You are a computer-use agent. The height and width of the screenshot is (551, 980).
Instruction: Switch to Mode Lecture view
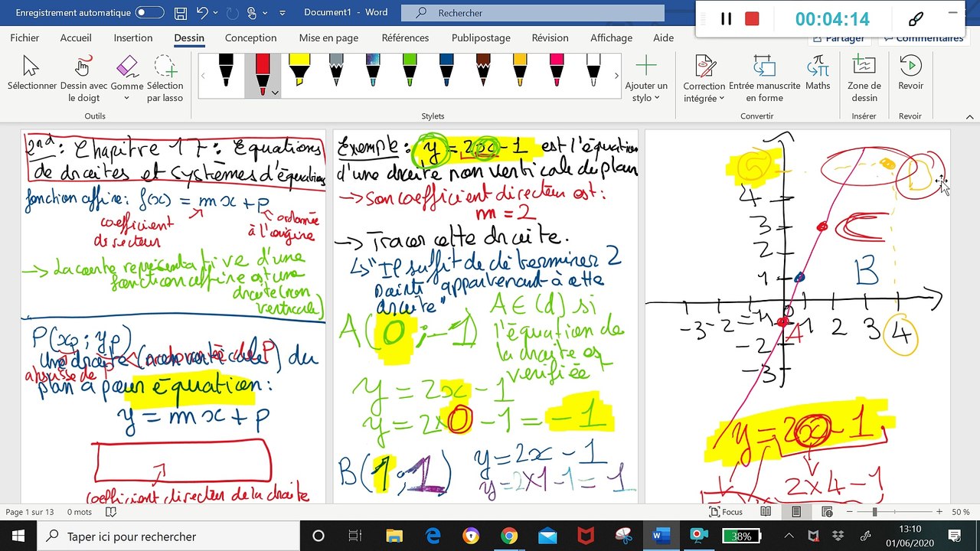pos(766,512)
